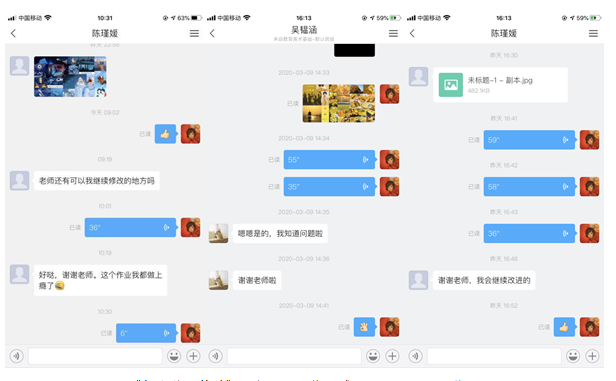Play the 59" voice message
Screen dimensions: 616x381
click(530, 140)
